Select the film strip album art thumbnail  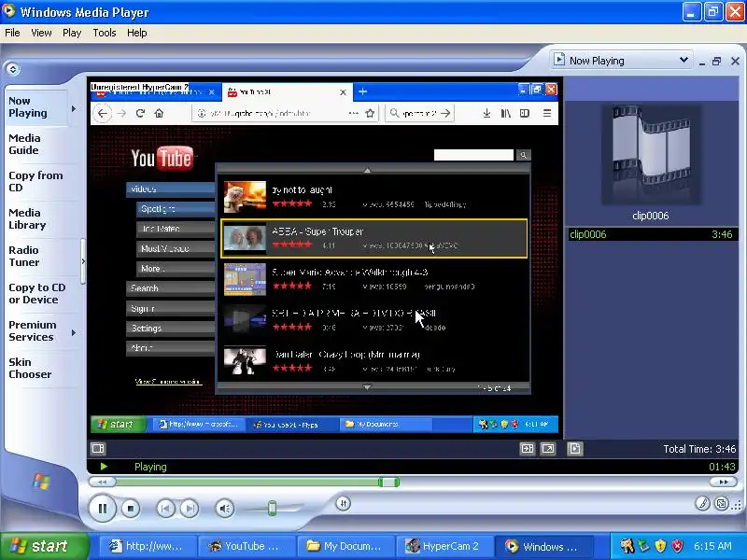pyautogui.click(x=651, y=154)
